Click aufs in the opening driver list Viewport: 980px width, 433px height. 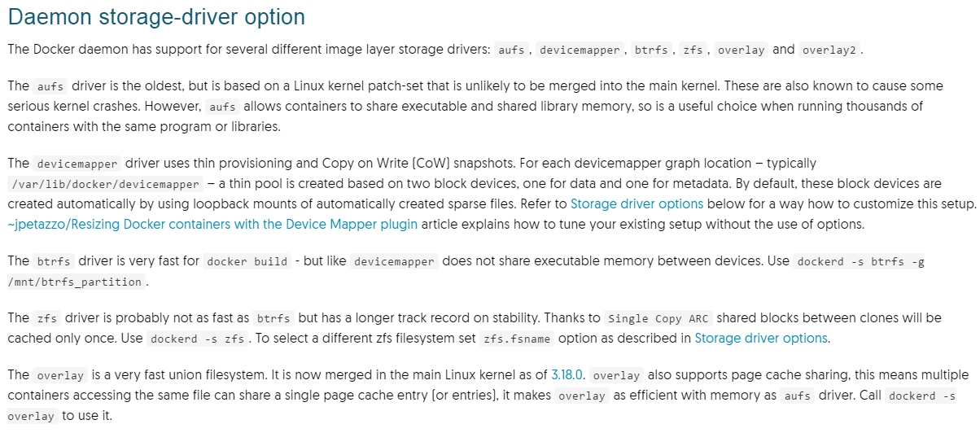click(512, 50)
